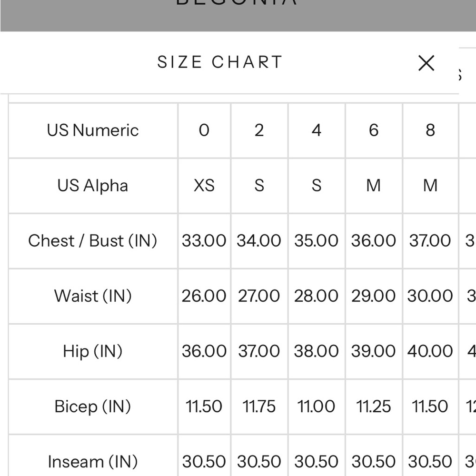The height and width of the screenshot is (476, 476).
Task: Select US numeric size 8 cell
Action: point(430,130)
